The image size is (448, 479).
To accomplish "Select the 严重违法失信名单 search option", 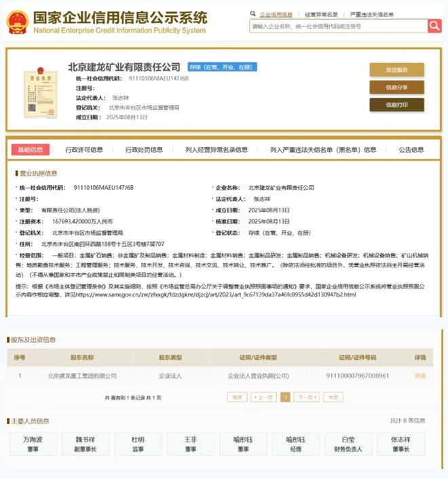I will 371,14.
